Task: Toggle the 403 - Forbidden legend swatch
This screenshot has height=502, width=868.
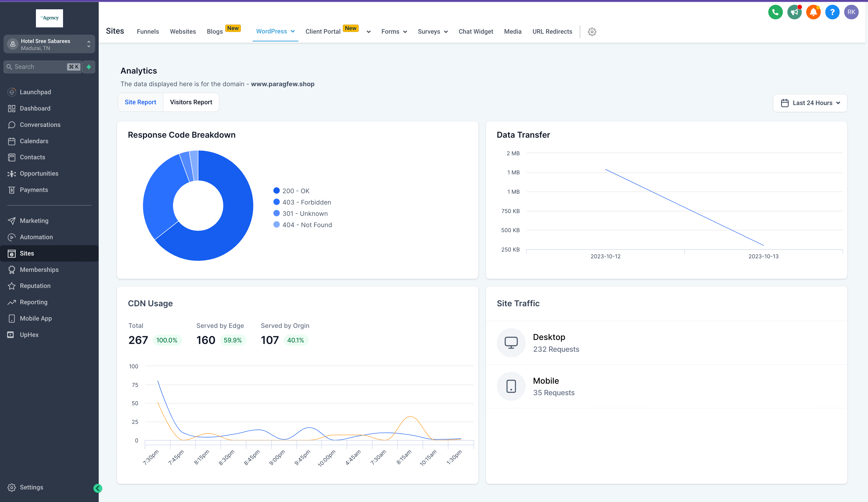Action: point(276,202)
